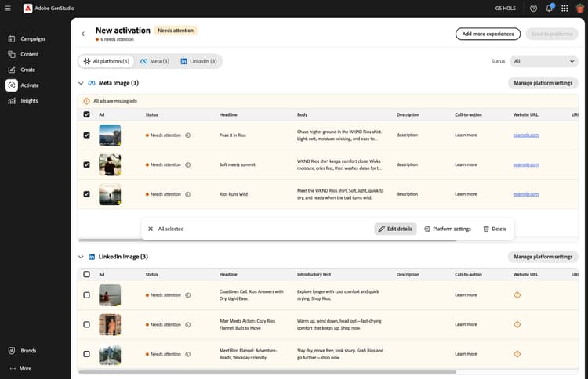Delete the selected ads
This screenshot has width=588, height=379.
495,229
